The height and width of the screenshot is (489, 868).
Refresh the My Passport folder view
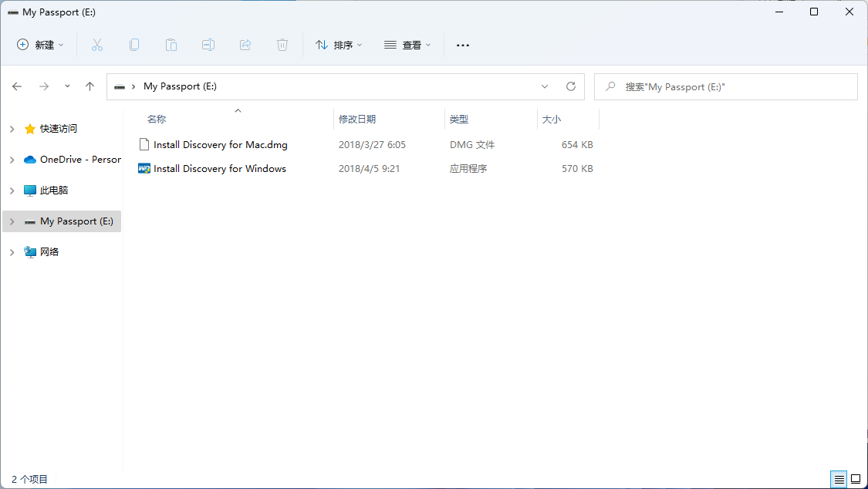pos(571,86)
